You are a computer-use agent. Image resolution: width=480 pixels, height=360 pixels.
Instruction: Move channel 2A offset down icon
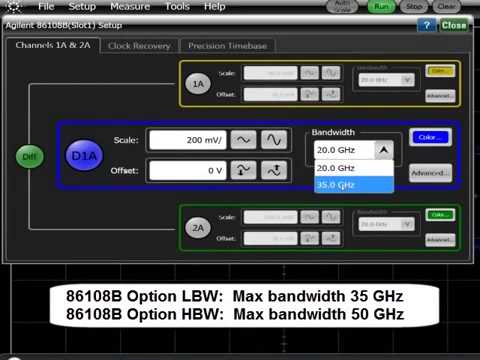pyautogui.click(x=309, y=239)
